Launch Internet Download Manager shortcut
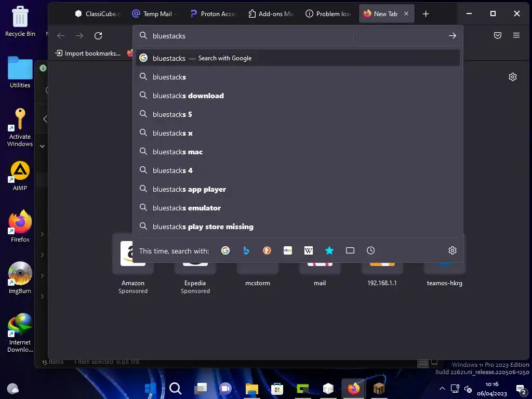This screenshot has width=532, height=399. coord(20,332)
